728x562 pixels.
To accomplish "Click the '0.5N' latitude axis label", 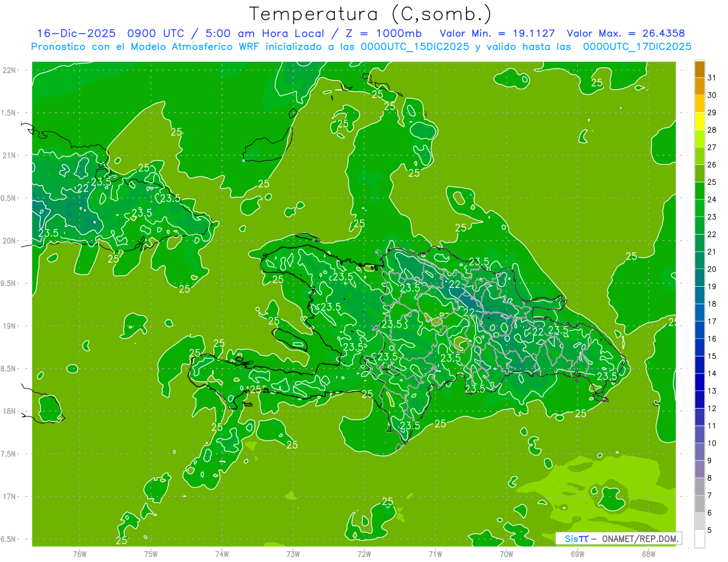I will tap(8, 198).
